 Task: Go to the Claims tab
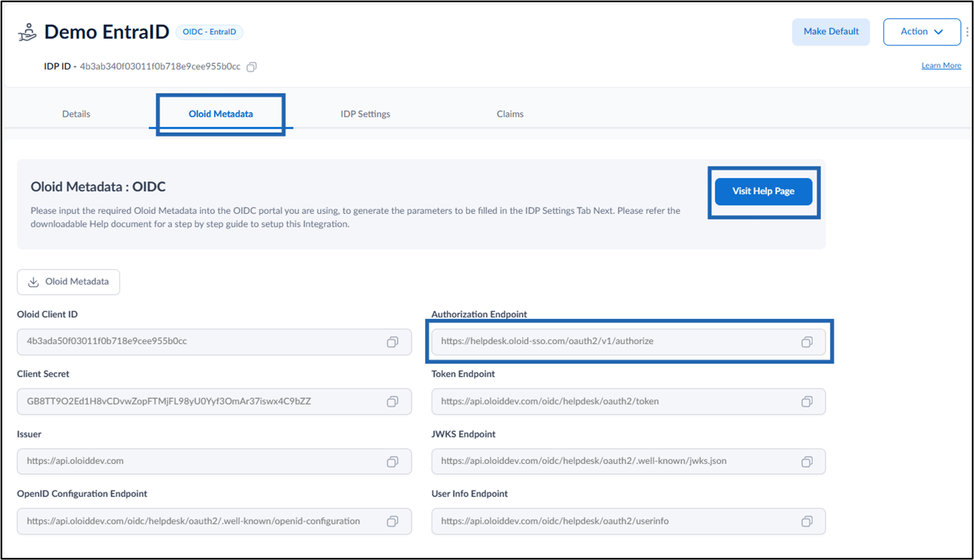tap(510, 114)
